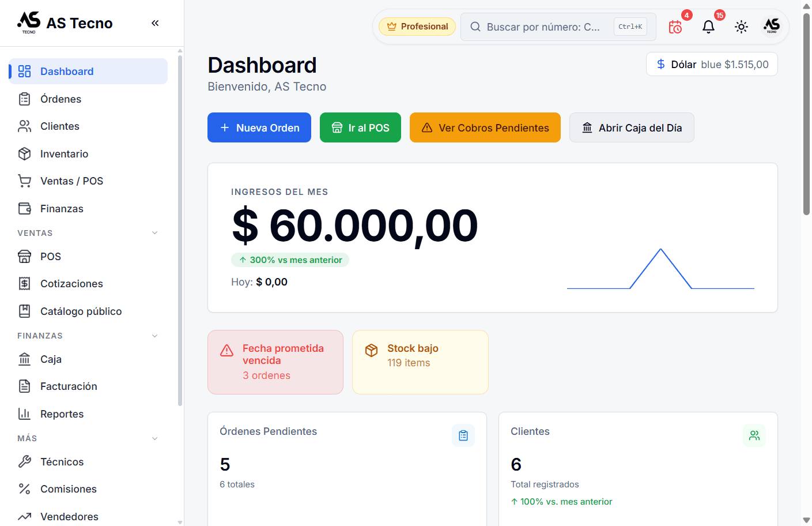Open Vendedores in the sidebar
The height and width of the screenshot is (526, 812).
pyautogui.click(x=88, y=517)
